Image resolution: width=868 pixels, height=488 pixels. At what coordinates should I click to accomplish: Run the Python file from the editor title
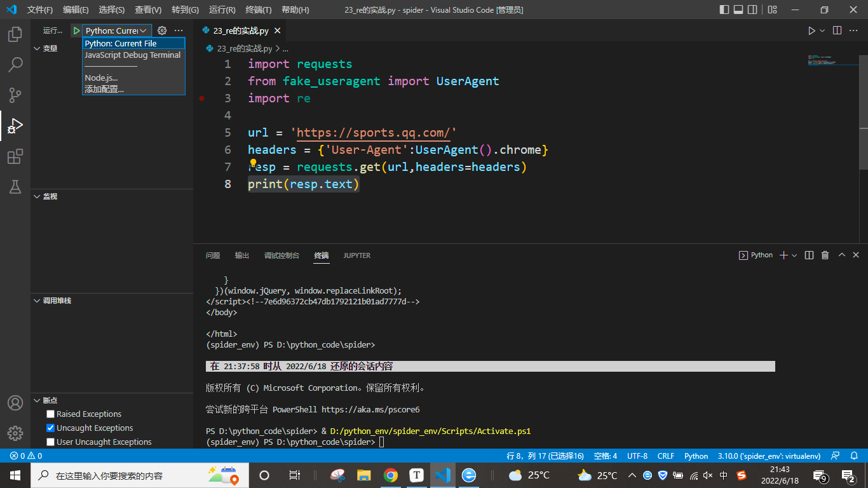point(811,30)
